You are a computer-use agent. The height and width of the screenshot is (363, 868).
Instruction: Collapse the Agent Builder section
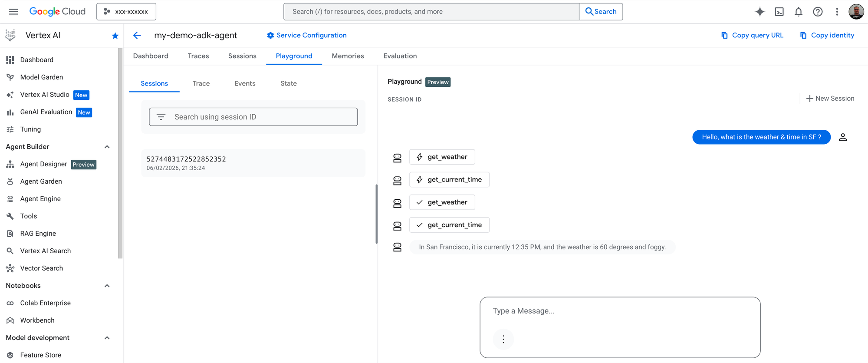click(107, 147)
